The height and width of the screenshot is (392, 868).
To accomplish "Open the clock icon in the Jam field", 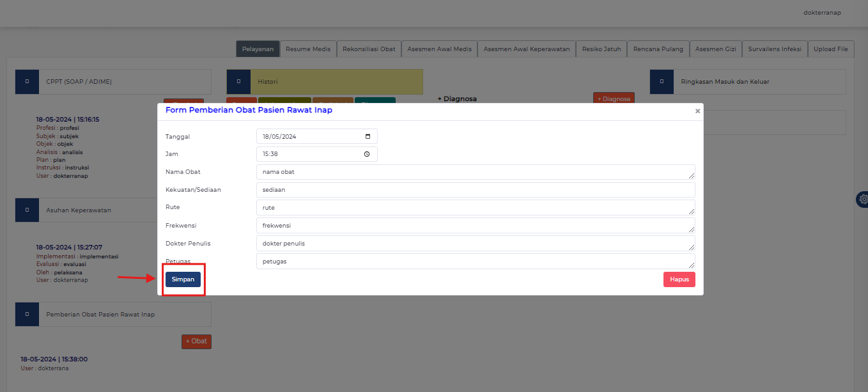I will point(368,153).
